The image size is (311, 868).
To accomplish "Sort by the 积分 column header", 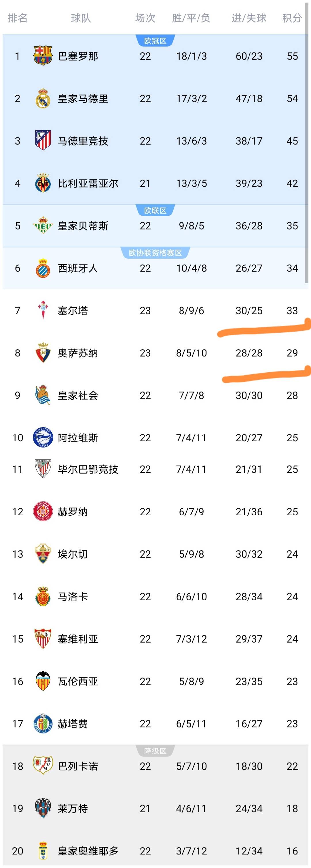I will pos(292,18).
